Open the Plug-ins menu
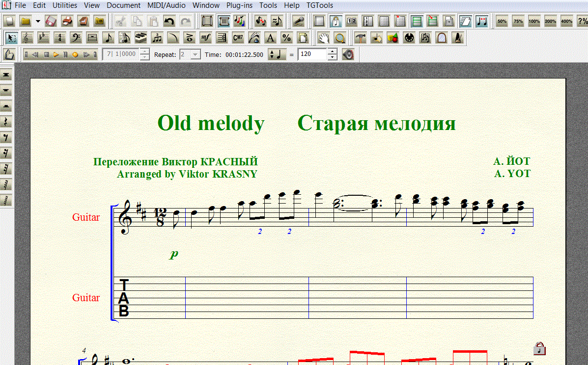This screenshot has height=365, width=588. [x=239, y=5]
